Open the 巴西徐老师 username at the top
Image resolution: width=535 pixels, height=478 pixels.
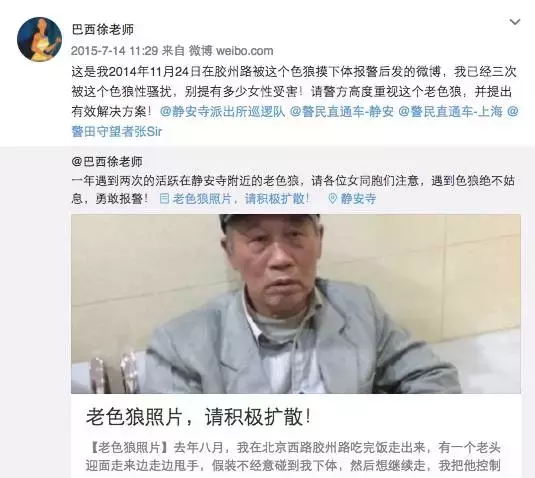click(103, 30)
